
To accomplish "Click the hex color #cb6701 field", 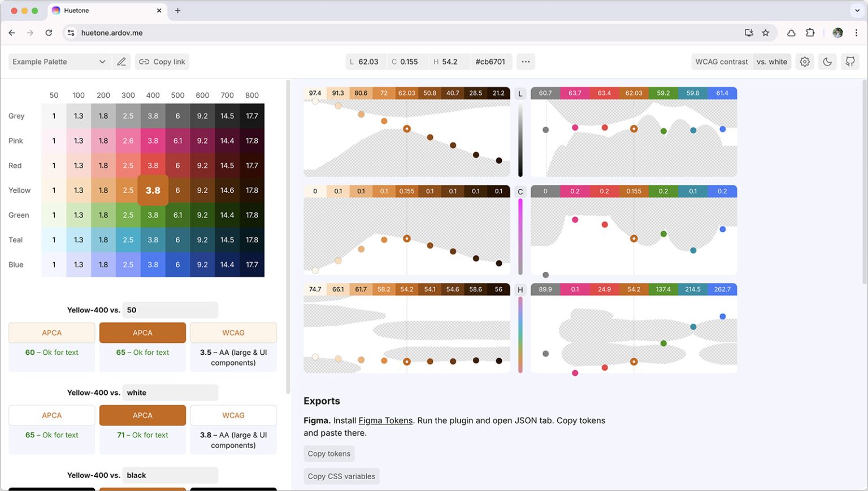I will point(490,62).
